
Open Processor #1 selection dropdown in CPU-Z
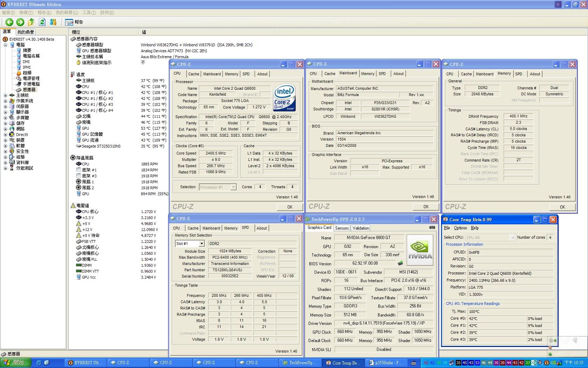(x=233, y=187)
